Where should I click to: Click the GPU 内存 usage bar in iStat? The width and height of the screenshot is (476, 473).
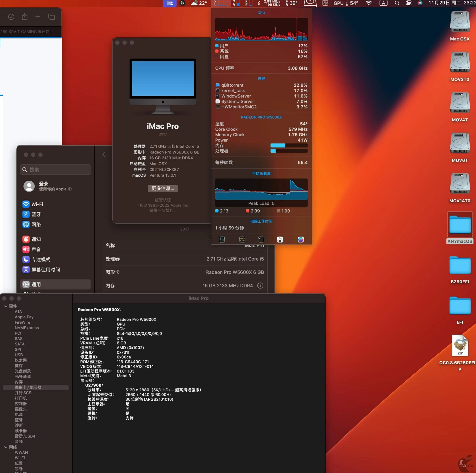point(289,146)
